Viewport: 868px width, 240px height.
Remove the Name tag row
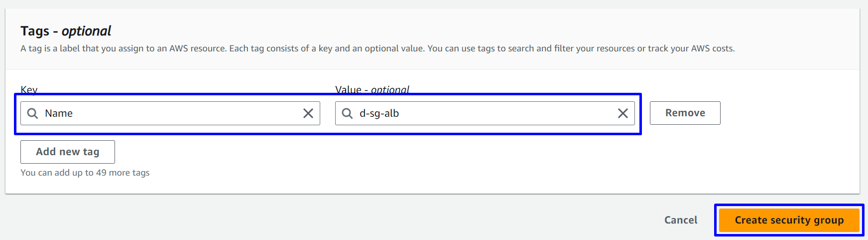(685, 113)
